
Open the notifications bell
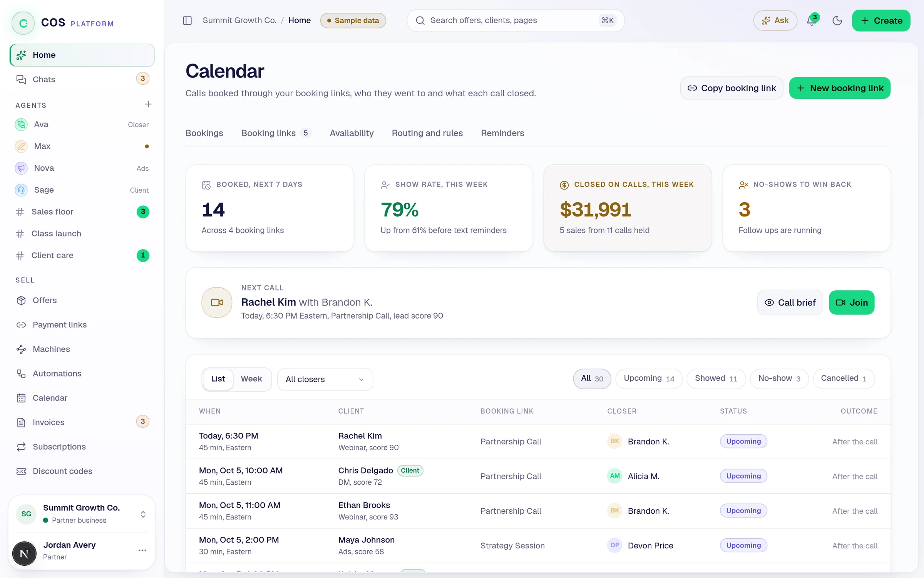pyautogui.click(x=812, y=20)
